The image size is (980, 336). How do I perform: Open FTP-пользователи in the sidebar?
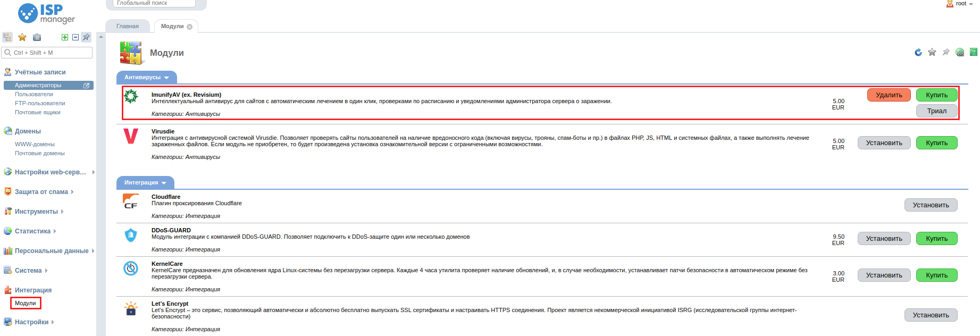pos(40,104)
